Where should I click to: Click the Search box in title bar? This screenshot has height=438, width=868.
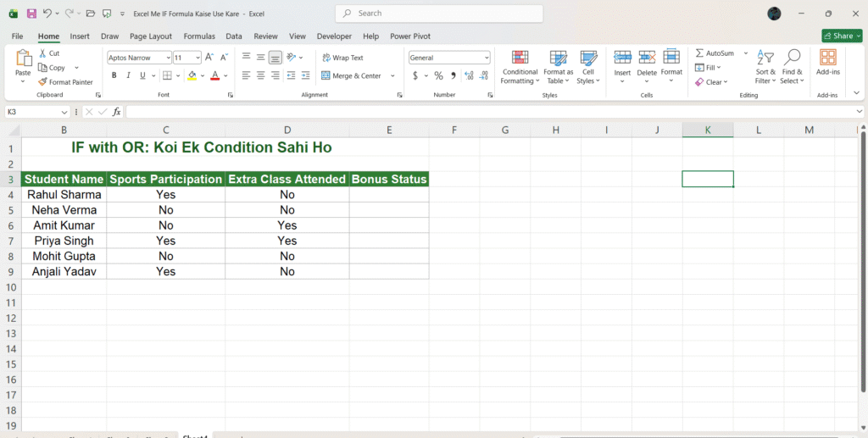(x=439, y=14)
